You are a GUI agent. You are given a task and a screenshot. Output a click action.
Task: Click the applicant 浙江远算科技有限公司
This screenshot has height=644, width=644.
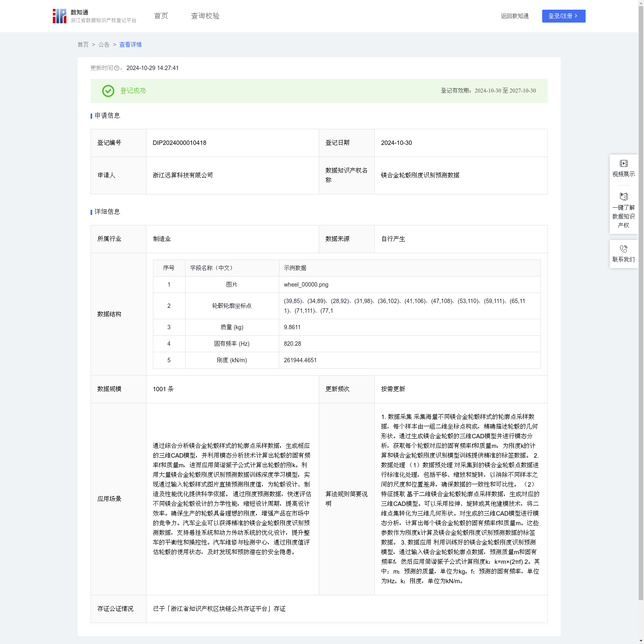tap(183, 175)
